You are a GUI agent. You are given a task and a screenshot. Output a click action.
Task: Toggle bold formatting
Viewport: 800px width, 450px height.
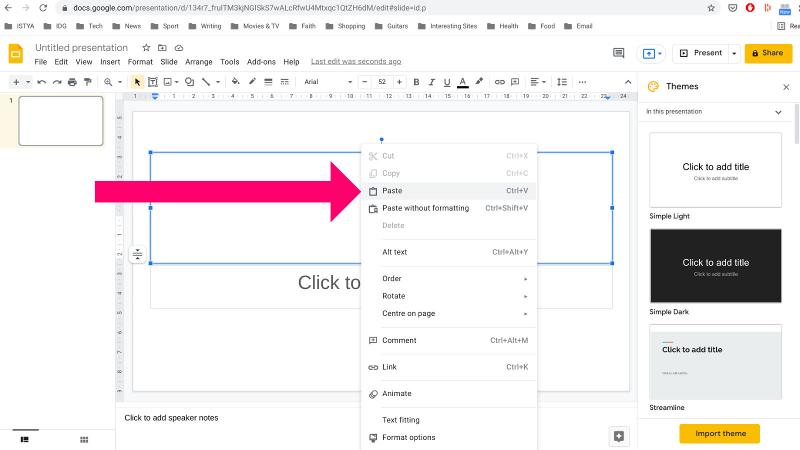(x=416, y=82)
